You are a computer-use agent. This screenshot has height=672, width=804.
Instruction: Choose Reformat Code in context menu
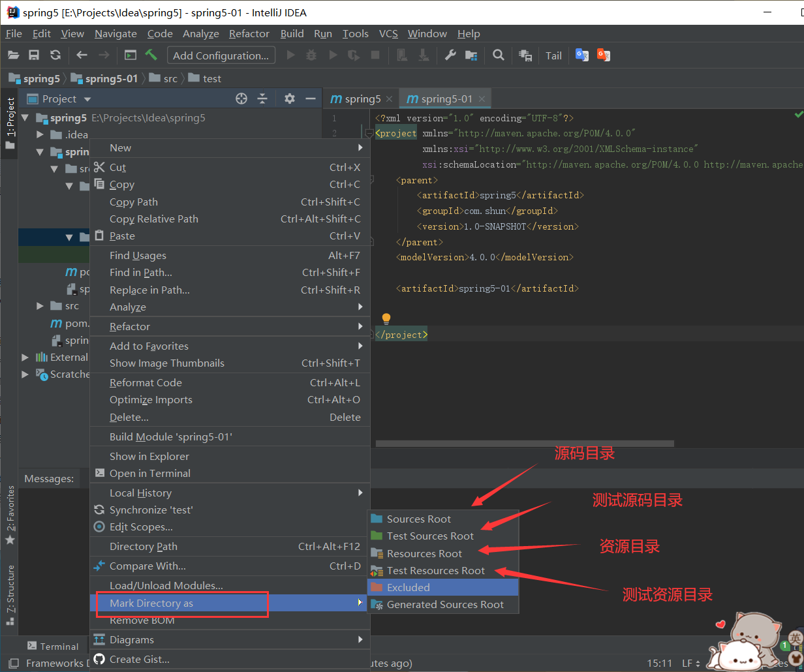click(230, 382)
